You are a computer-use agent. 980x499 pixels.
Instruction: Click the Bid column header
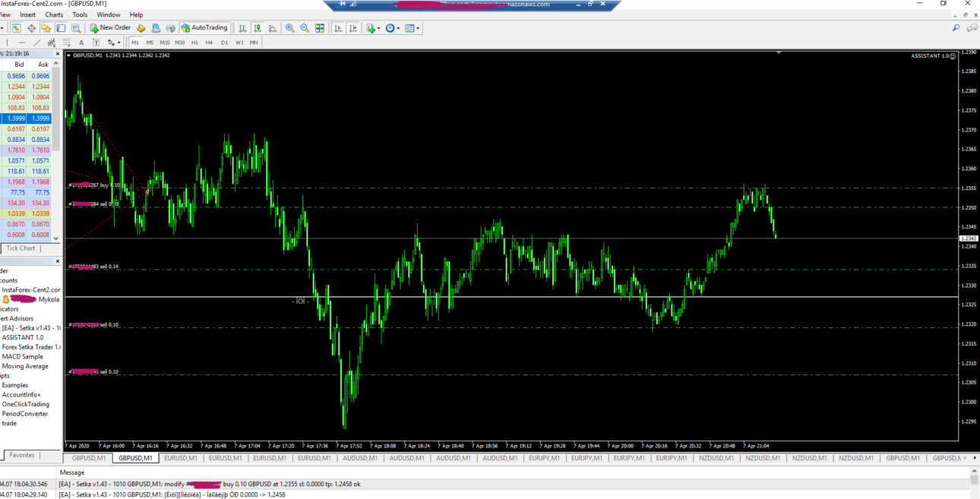point(19,65)
